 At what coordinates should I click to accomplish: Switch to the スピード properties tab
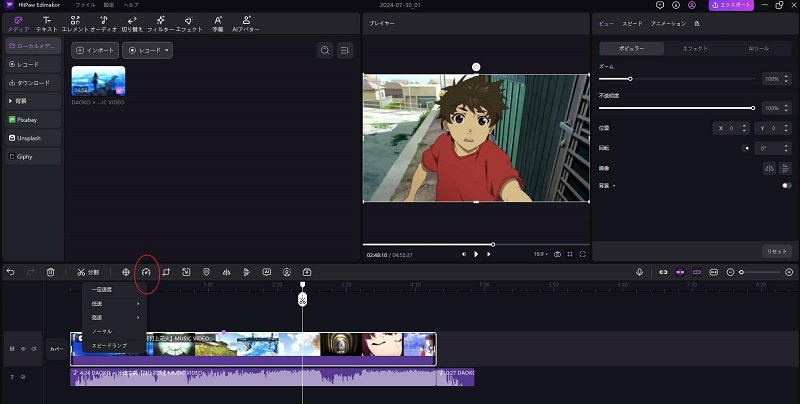632,23
